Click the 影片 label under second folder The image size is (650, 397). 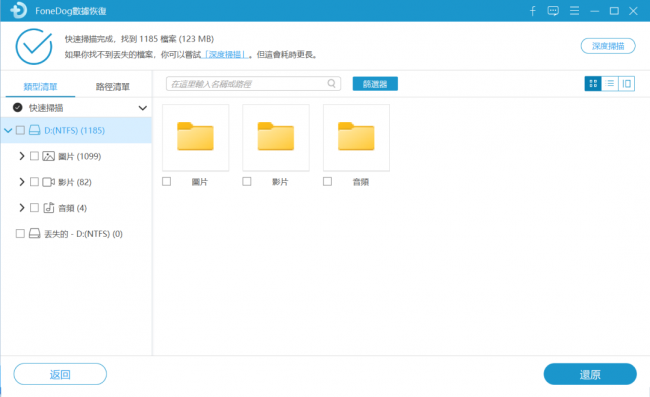click(x=280, y=182)
